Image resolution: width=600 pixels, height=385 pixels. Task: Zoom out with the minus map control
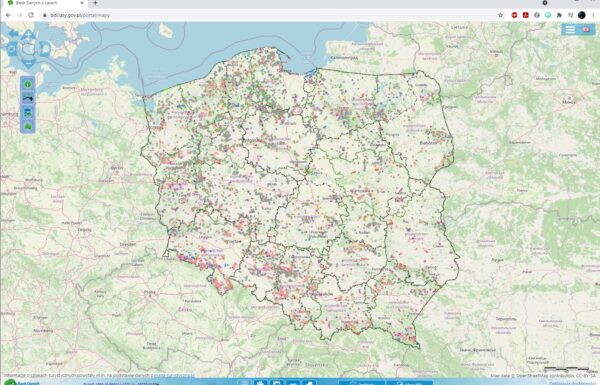[x=28, y=63]
